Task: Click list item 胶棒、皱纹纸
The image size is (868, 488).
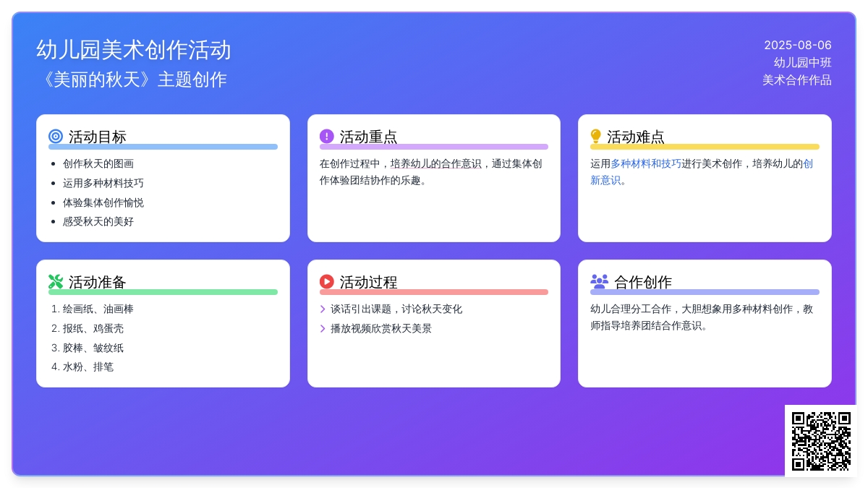Action: (93, 348)
